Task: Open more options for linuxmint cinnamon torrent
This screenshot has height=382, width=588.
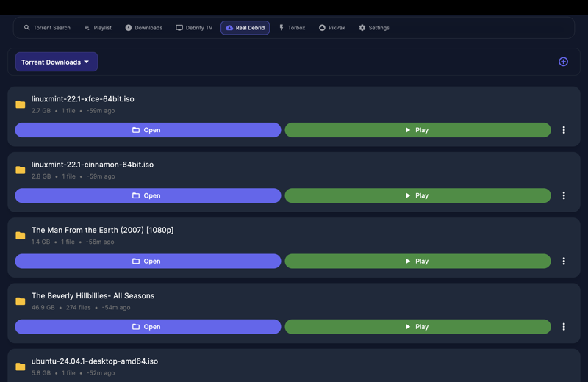Action: tap(564, 195)
